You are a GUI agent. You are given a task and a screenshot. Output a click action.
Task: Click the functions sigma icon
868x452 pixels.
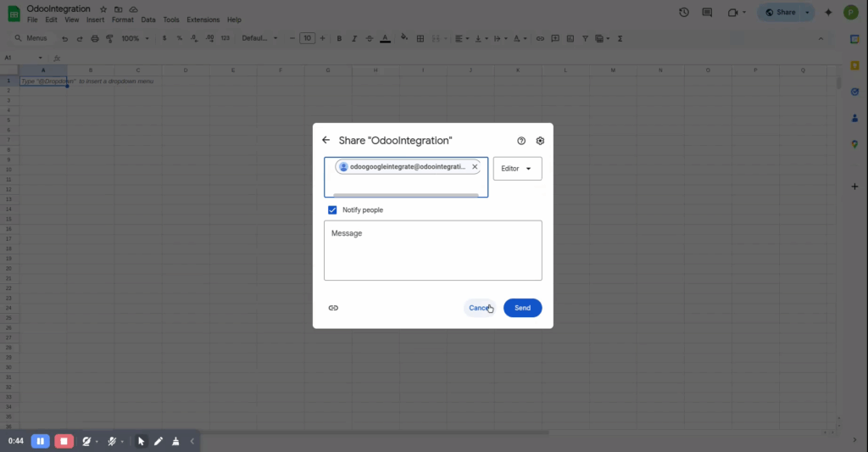coord(620,39)
